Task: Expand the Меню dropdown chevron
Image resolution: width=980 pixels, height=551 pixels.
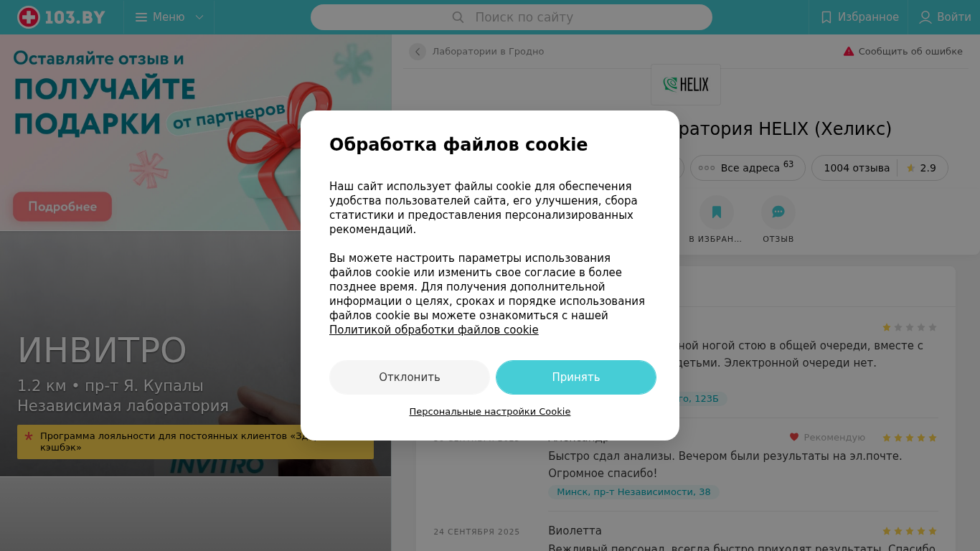Action: [x=199, y=17]
